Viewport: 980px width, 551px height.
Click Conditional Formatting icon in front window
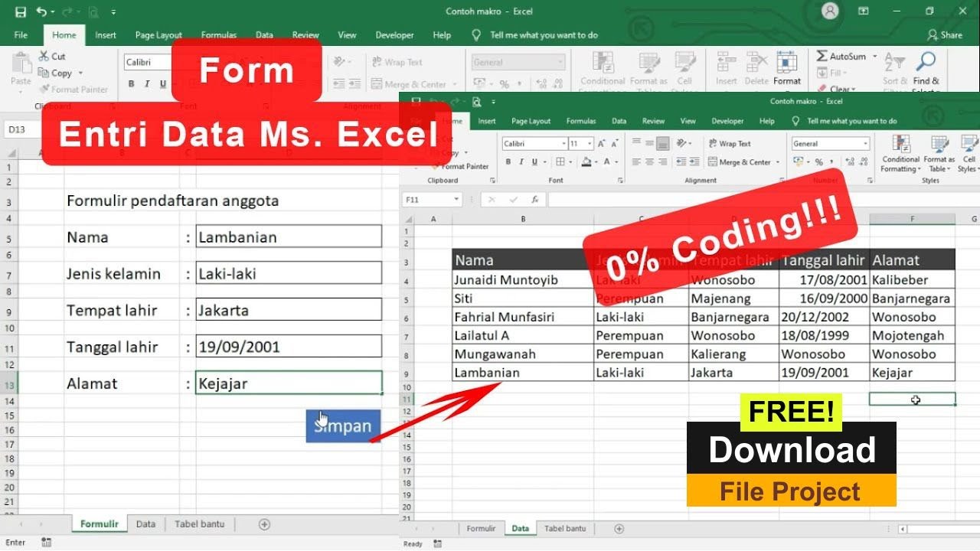click(902, 144)
